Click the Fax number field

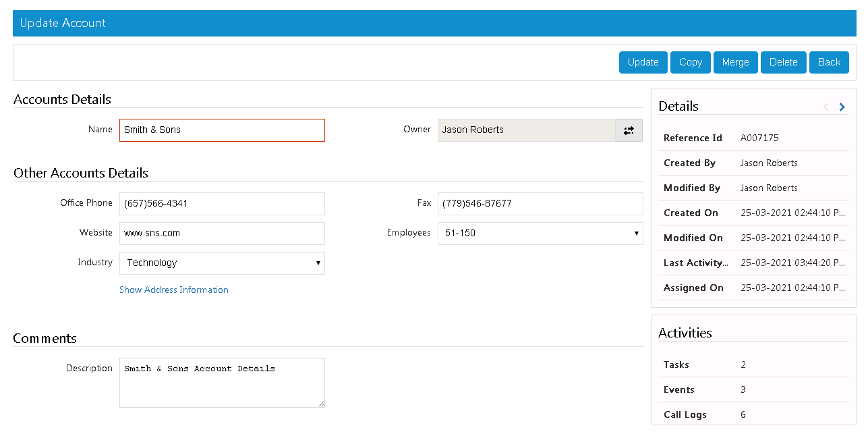click(540, 204)
